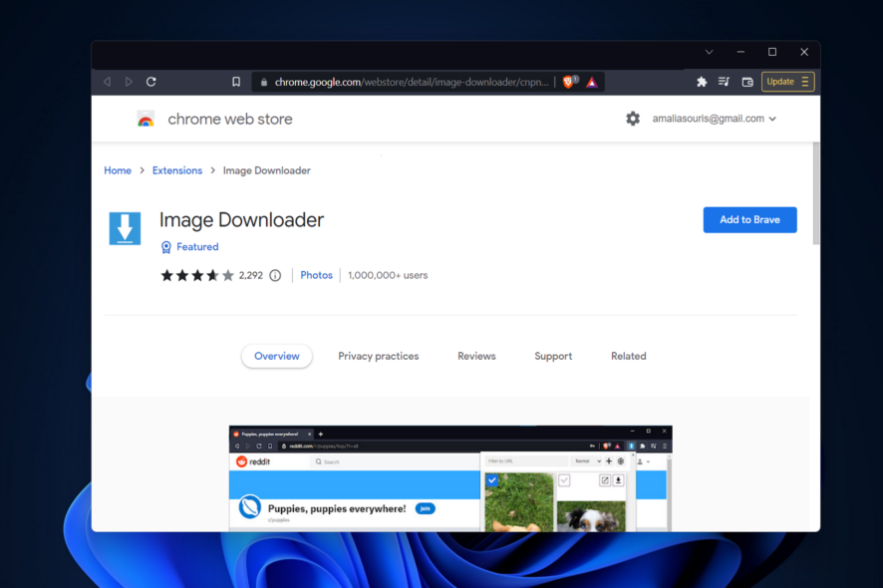Click the Add to Brave button
Screen dimensions: 883x588
(x=749, y=219)
